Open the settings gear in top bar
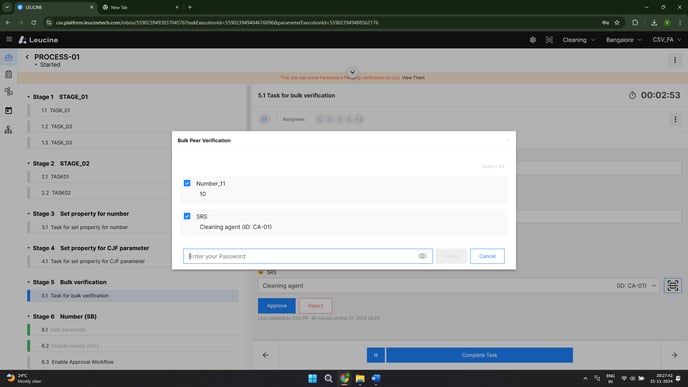 (533, 39)
